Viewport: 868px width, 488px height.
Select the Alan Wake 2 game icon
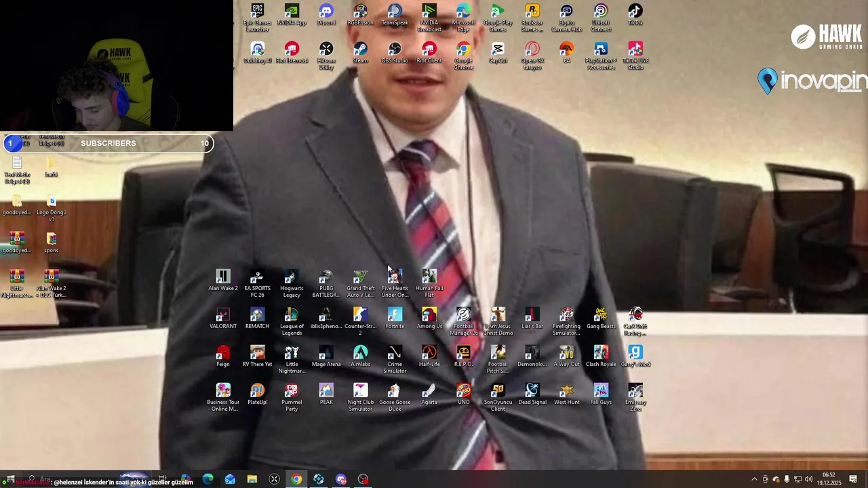point(223,281)
